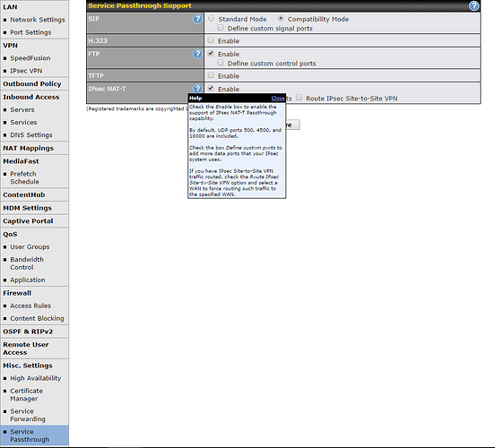Go to SpeedFusion VPN page
Screen dimensions: 495x448
[30, 58]
